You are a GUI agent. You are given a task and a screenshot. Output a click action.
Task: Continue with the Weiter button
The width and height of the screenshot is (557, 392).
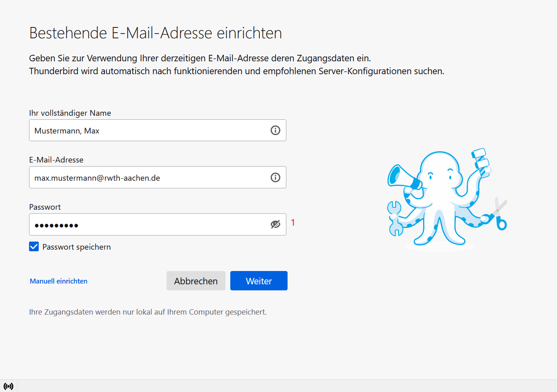[259, 281]
